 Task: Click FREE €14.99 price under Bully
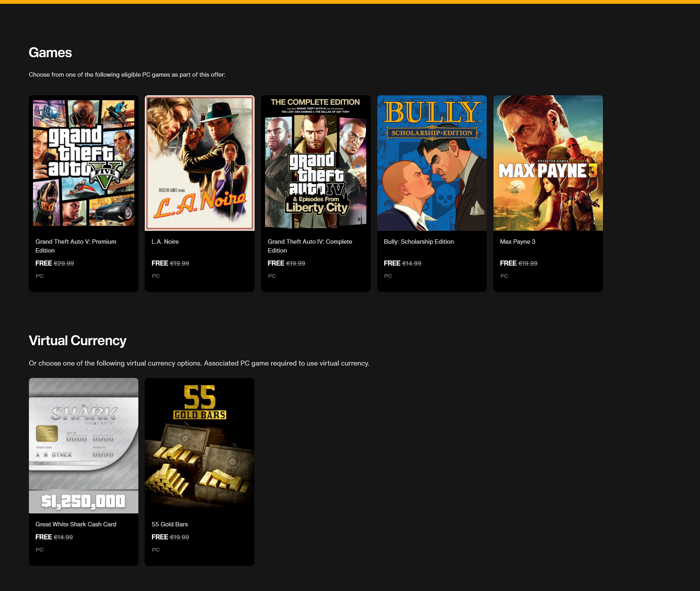coord(402,263)
